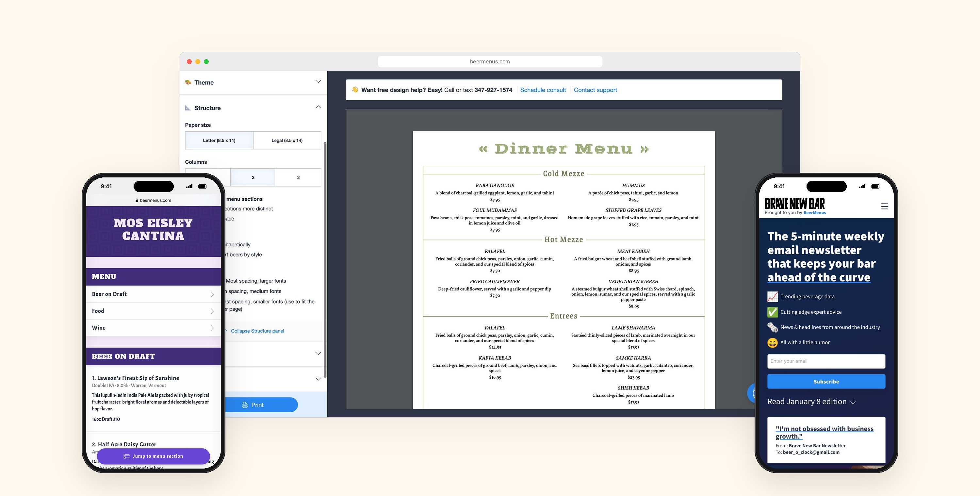Image resolution: width=980 pixels, height=496 pixels.
Task: Open the Wine row chevron
Action: coord(212,328)
